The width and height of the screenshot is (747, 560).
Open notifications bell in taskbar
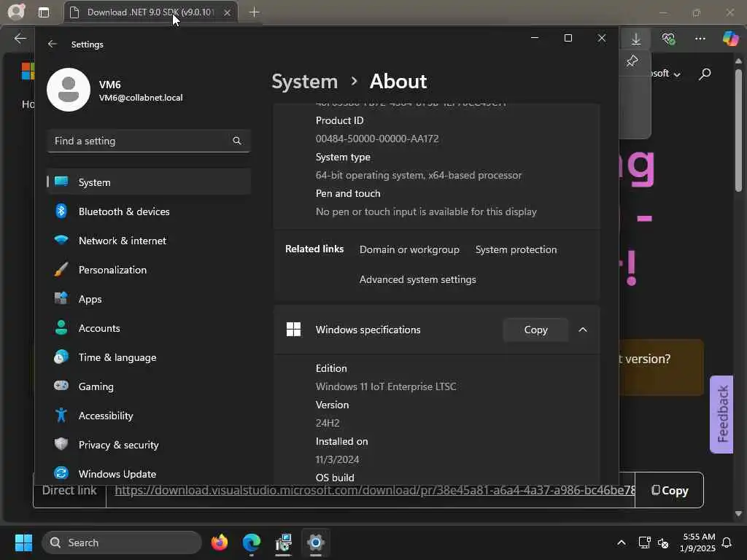(727, 542)
